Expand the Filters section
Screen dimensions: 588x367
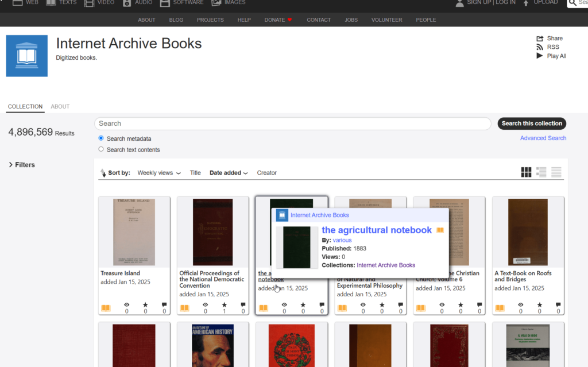coord(22,165)
